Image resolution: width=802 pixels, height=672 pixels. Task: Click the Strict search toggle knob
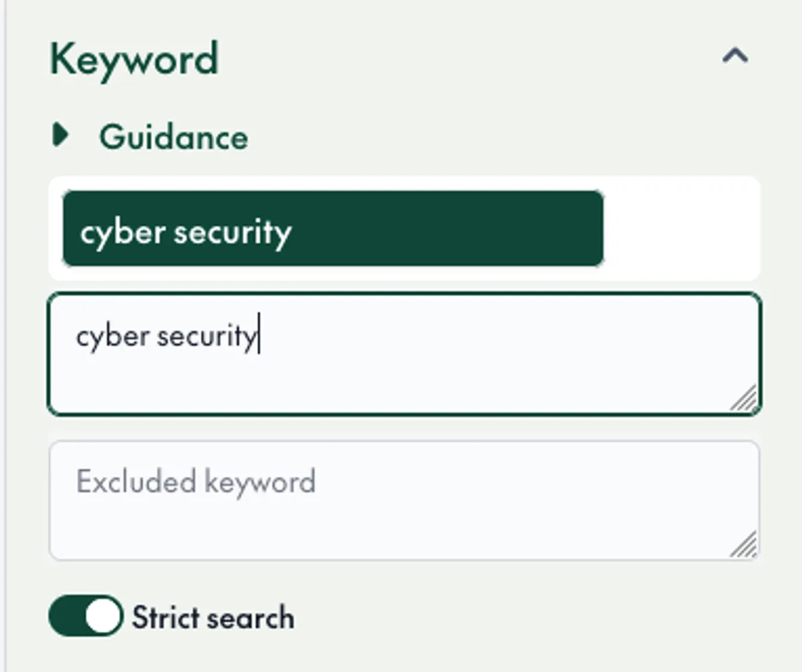pyautogui.click(x=102, y=616)
